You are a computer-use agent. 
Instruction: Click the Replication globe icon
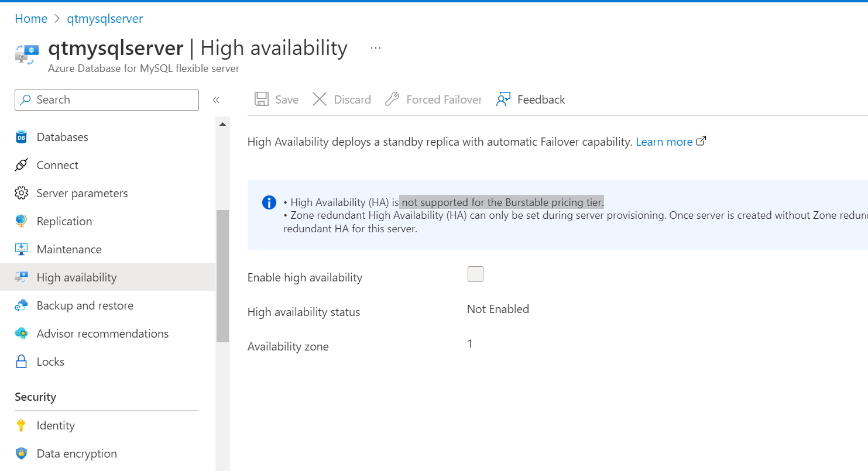(21, 221)
